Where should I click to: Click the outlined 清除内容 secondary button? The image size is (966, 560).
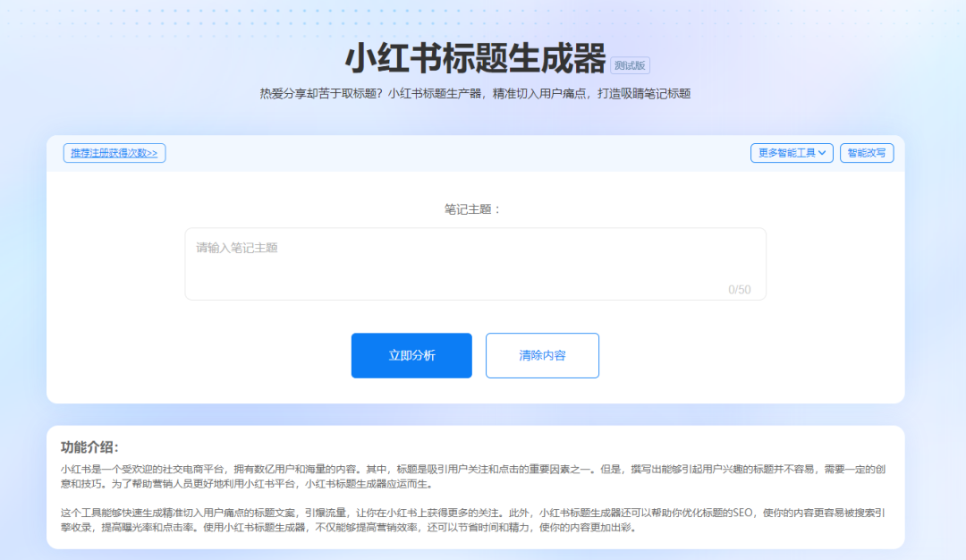[x=542, y=355]
